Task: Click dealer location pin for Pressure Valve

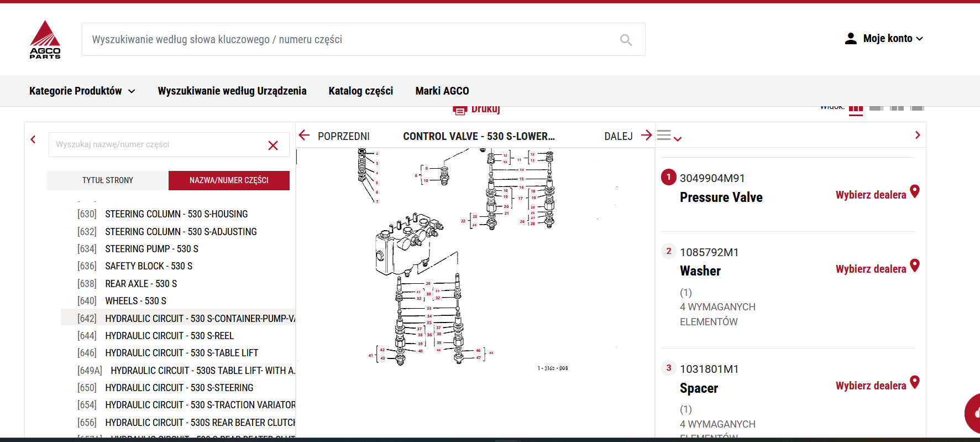Action: [915, 192]
